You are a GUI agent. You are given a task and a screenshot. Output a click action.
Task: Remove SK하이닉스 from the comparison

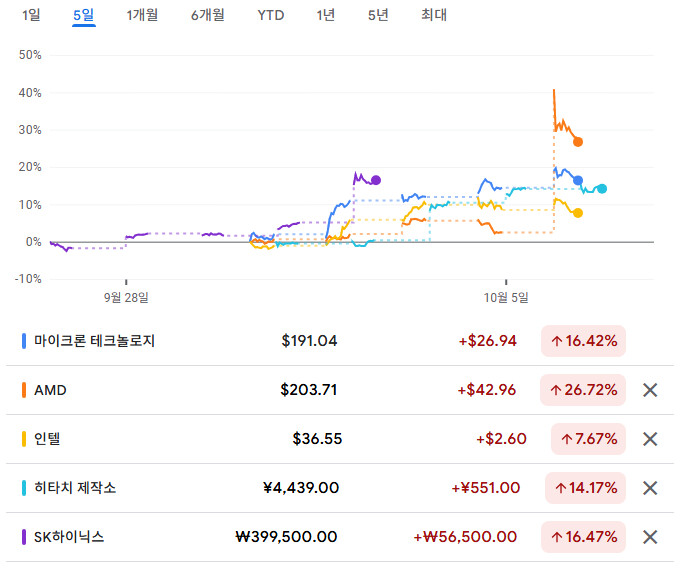(650, 537)
